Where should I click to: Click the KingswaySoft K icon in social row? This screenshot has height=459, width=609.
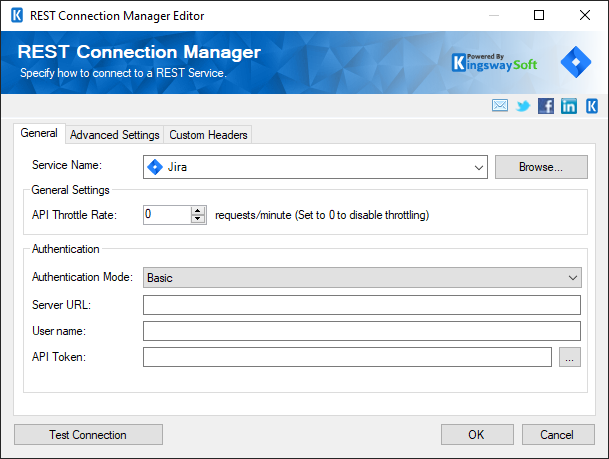(x=592, y=106)
